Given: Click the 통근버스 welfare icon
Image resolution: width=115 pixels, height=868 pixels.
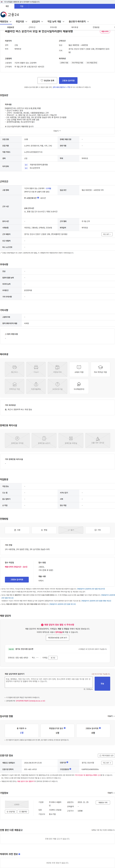Looking at the screenshot, I should (14, 369).
